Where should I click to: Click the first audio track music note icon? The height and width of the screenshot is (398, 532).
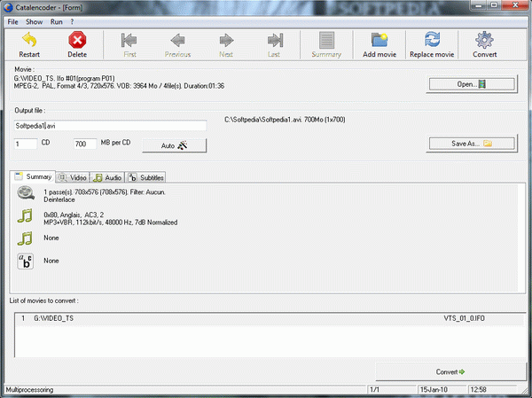pyautogui.click(x=25, y=215)
